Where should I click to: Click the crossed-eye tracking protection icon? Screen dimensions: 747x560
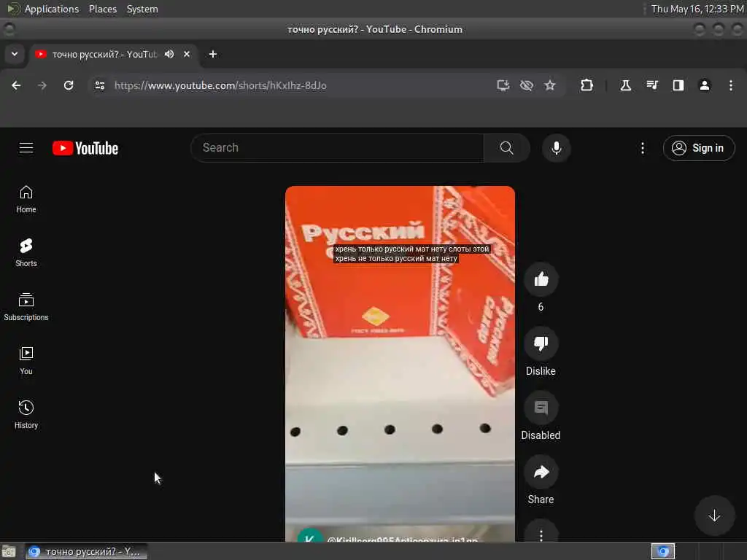(x=527, y=85)
